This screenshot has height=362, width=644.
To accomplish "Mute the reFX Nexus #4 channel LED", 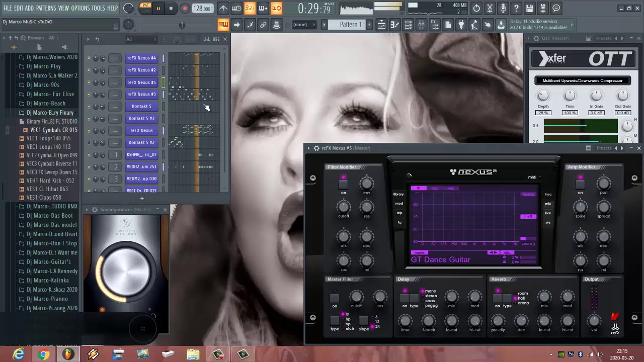I will (89, 58).
